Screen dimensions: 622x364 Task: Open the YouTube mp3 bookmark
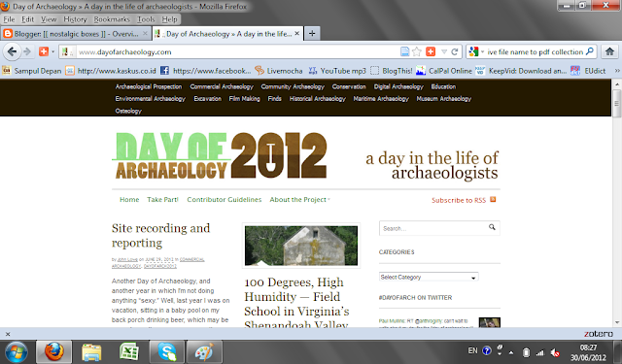(x=337, y=71)
